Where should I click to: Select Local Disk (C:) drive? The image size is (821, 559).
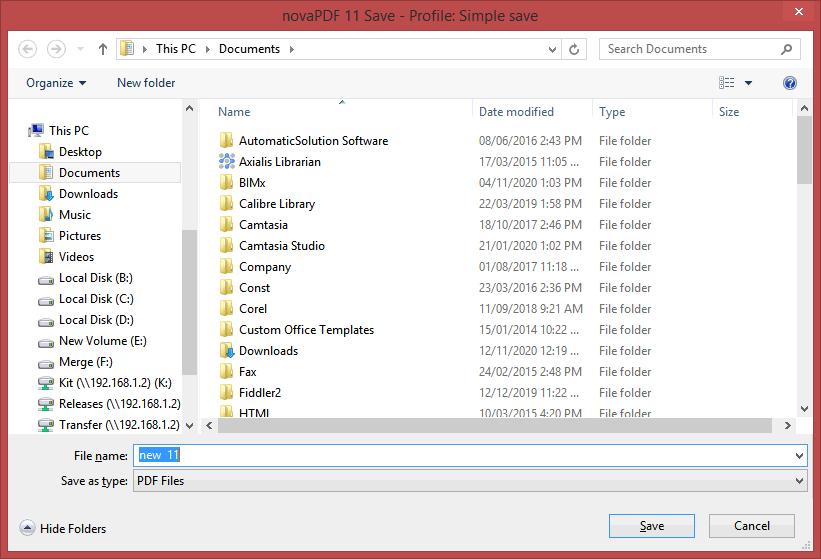pyautogui.click(x=96, y=299)
